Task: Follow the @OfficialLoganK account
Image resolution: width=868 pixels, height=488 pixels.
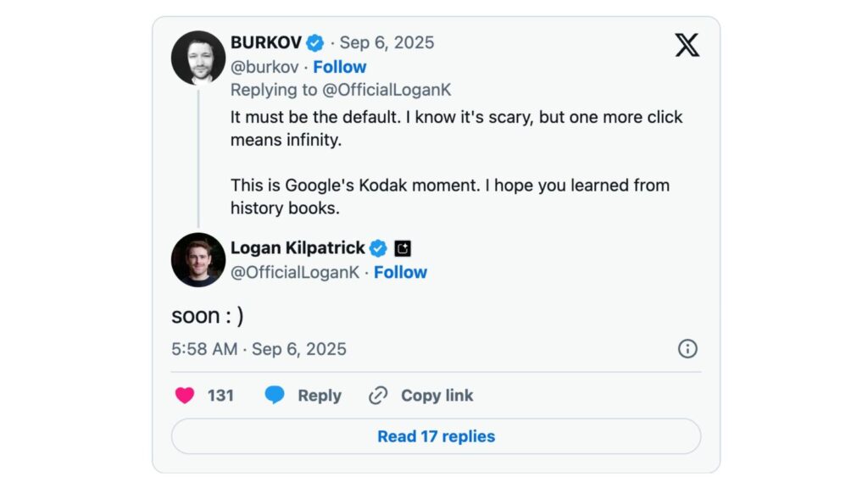Action: pyautogui.click(x=400, y=272)
